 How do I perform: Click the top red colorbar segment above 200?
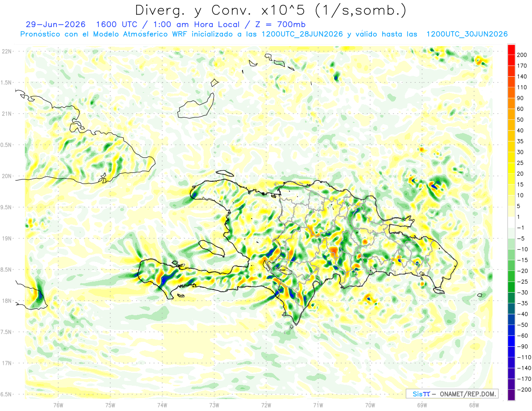click(x=512, y=49)
